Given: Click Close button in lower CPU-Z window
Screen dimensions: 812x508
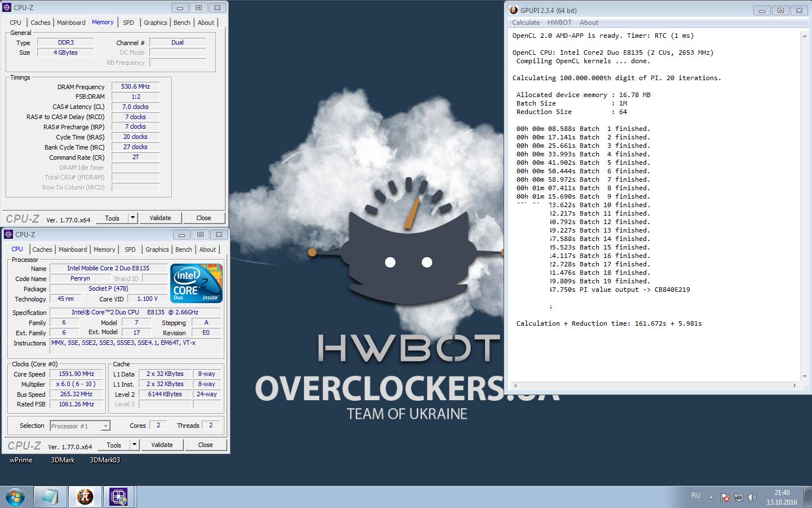Looking at the screenshot, I should [205, 445].
